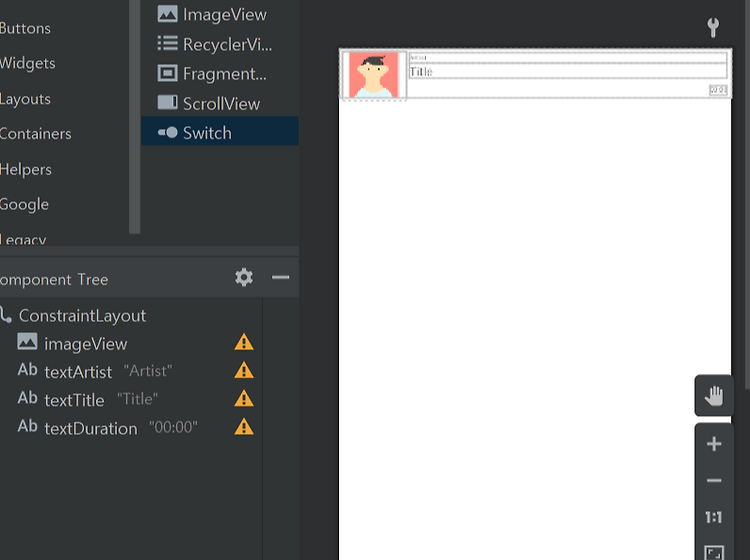The height and width of the screenshot is (560, 750).
Task: Open the Helpers palette category
Action: pos(25,169)
